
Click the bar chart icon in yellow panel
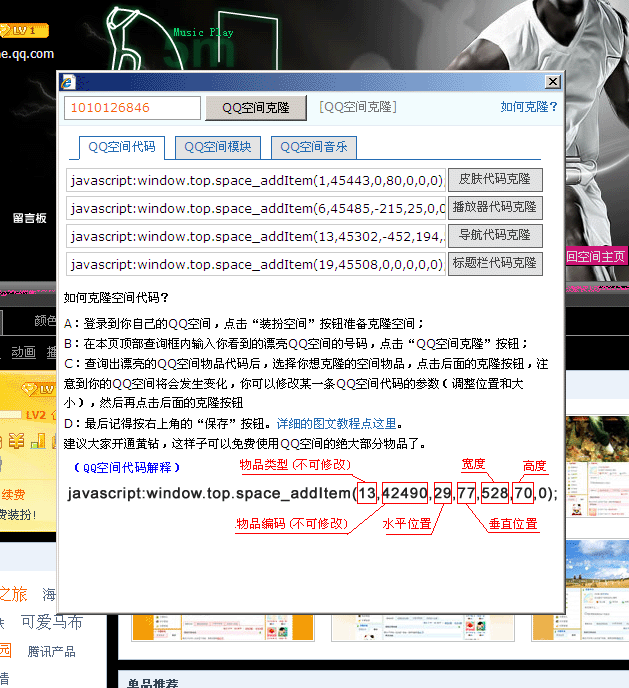pos(38,441)
